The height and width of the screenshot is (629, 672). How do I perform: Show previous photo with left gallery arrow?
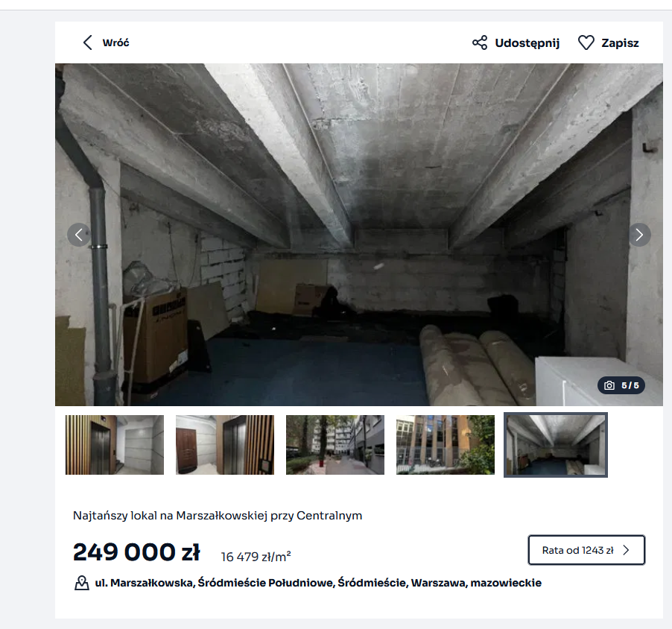(79, 235)
